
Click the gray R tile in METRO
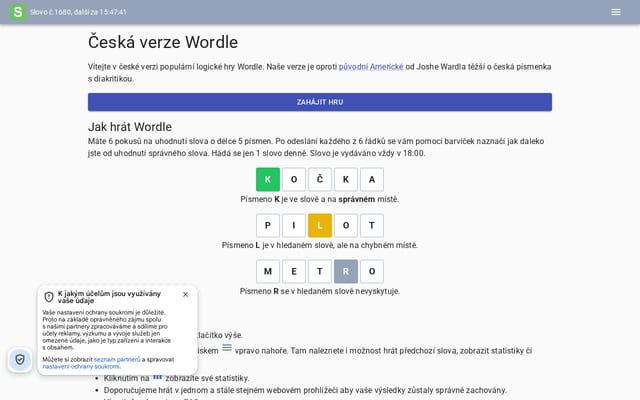(x=346, y=271)
